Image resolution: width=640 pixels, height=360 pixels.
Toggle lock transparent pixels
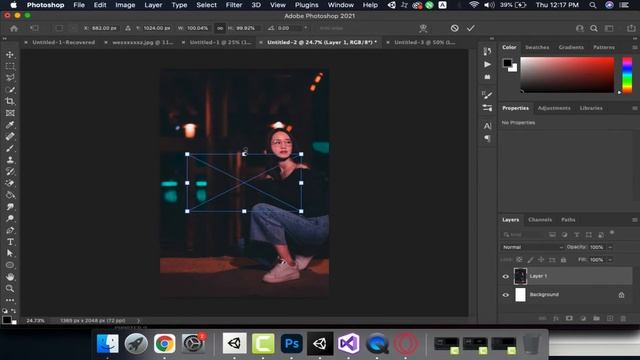[519, 260]
